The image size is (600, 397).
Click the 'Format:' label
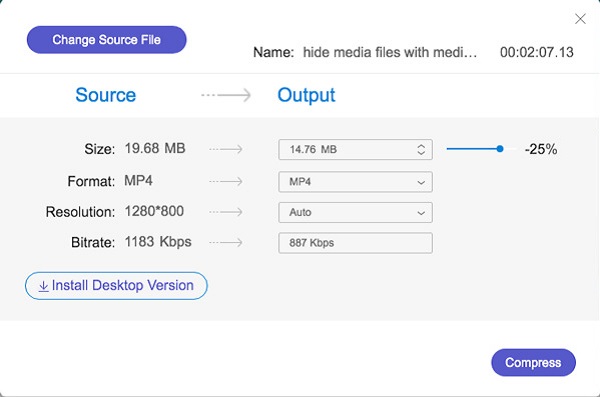pyautogui.click(x=91, y=181)
